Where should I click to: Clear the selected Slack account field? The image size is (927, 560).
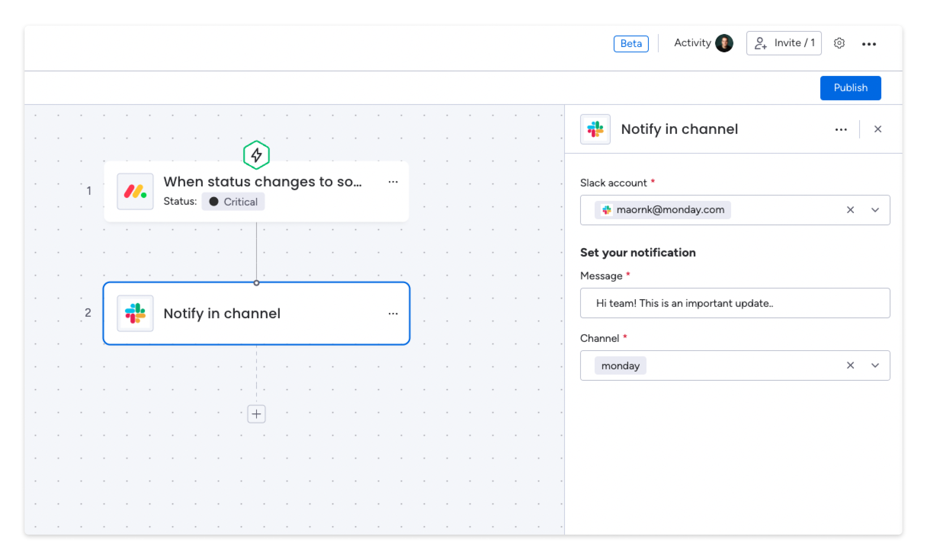point(850,210)
